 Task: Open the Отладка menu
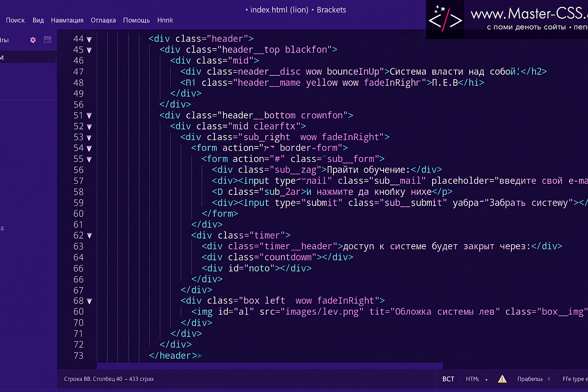coord(103,20)
